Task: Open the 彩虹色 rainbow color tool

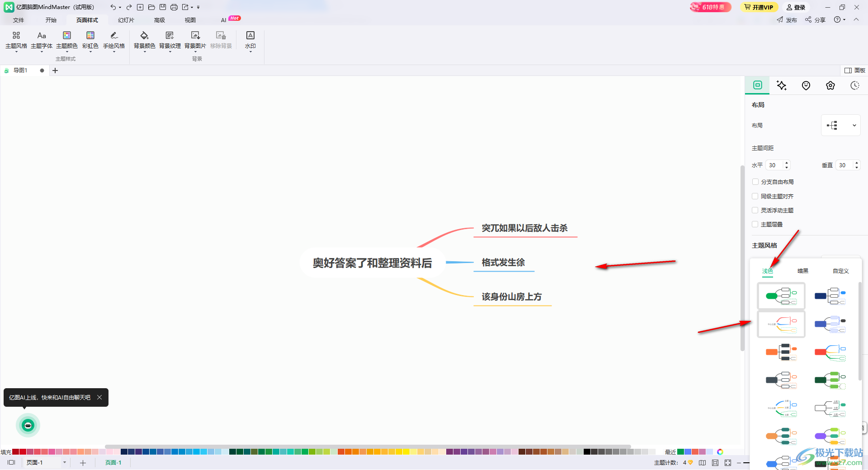Action: pos(90,41)
